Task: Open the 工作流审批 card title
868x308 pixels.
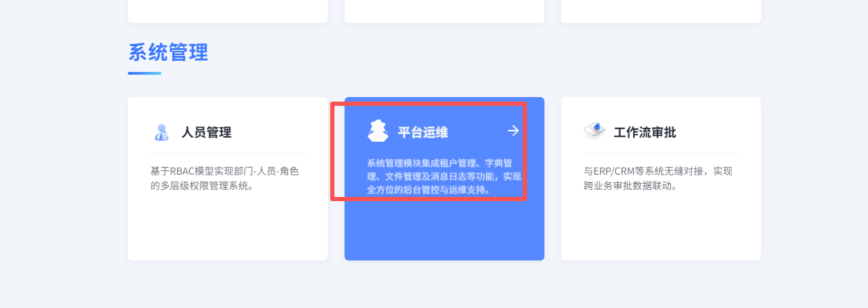Action: (645, 132)
